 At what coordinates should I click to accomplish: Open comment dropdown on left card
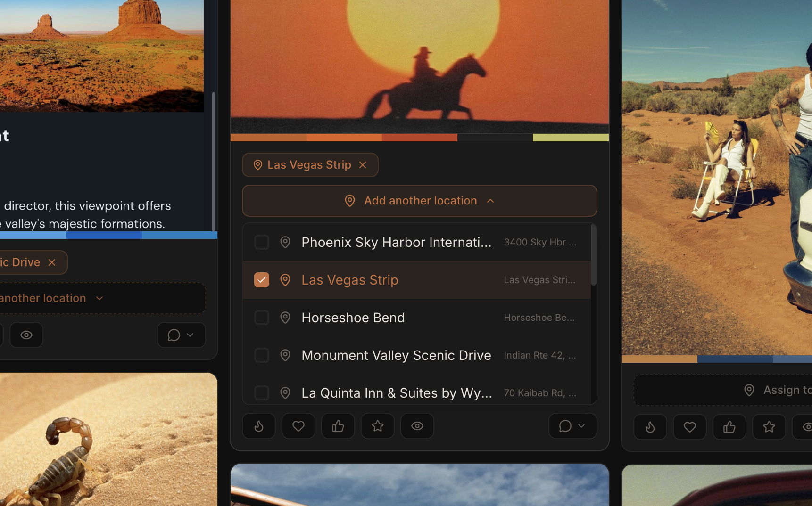click(181, 335)
